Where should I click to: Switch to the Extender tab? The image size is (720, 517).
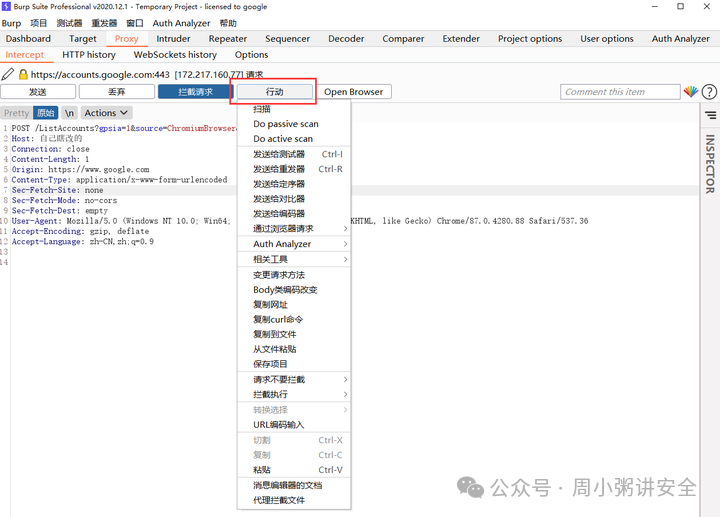pos(461,39)
